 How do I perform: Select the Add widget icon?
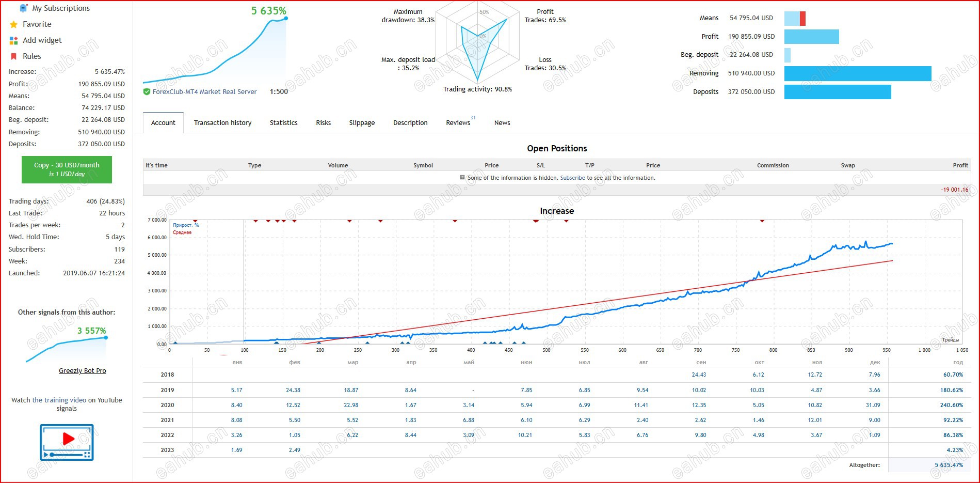click(13, 40)
